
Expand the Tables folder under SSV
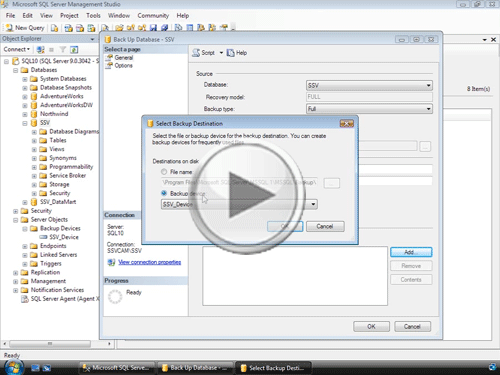tap(34, 141)
